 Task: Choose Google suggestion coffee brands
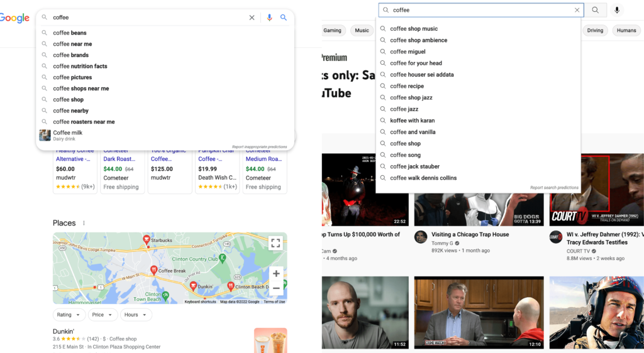click(x=165, y=55)
